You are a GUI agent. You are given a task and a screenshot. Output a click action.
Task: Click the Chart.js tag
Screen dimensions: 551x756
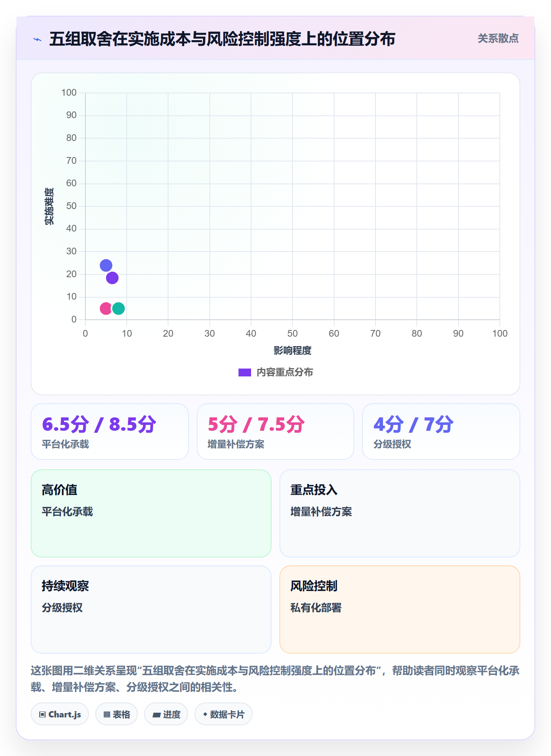(x=60, y=714)
